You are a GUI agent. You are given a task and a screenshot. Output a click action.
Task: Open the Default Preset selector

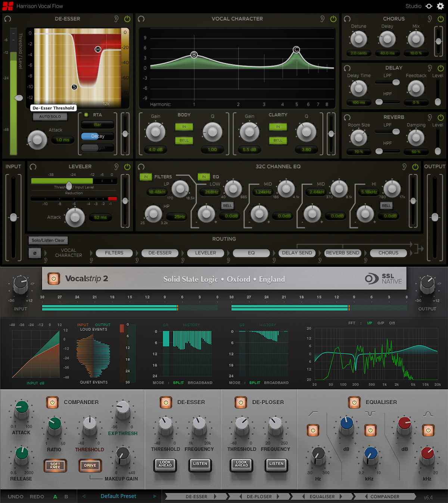point(118,496)
